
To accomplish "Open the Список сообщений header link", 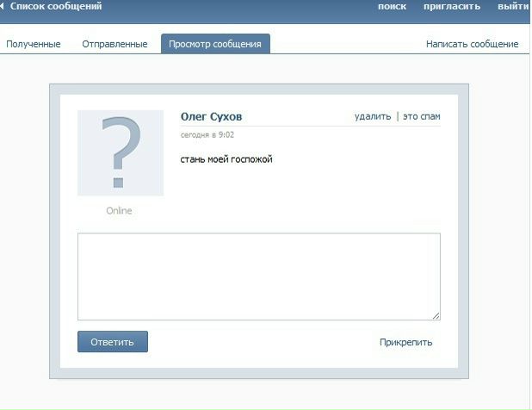I will point(56,7).
